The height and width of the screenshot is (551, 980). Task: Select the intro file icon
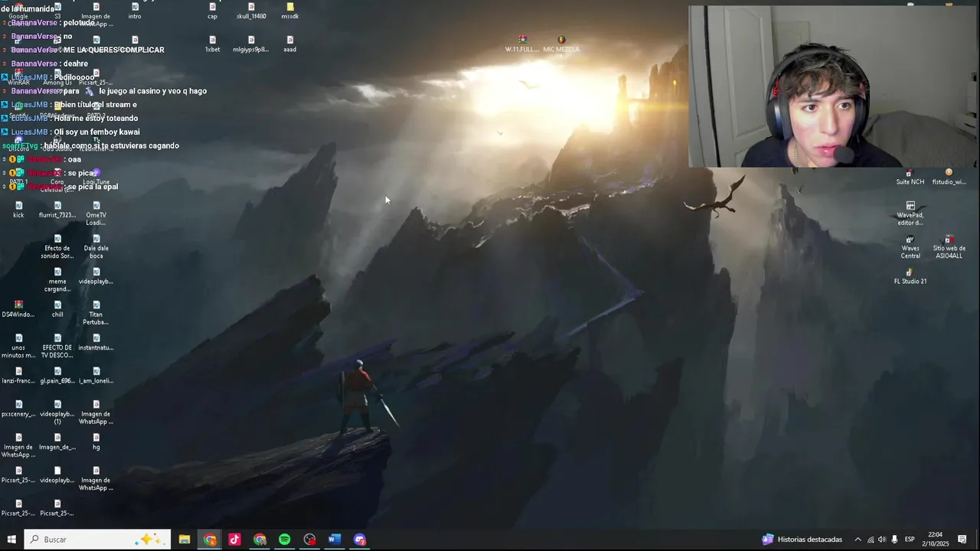pos(135,11)
